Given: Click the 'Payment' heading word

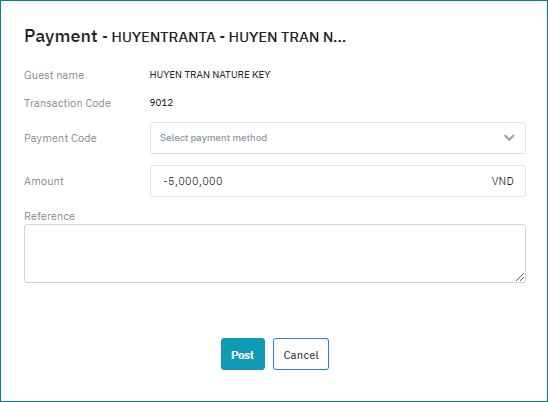Looking at the screenshot, I should (x=61, y=36).
